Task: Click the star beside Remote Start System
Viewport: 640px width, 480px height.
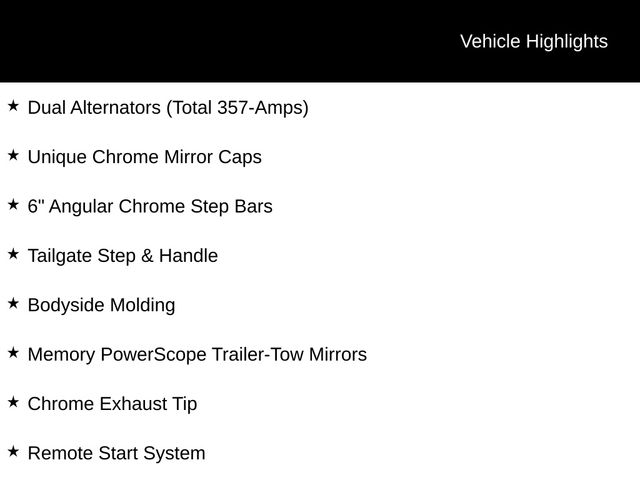Action: pyautogui.click(x=13, y=452)
